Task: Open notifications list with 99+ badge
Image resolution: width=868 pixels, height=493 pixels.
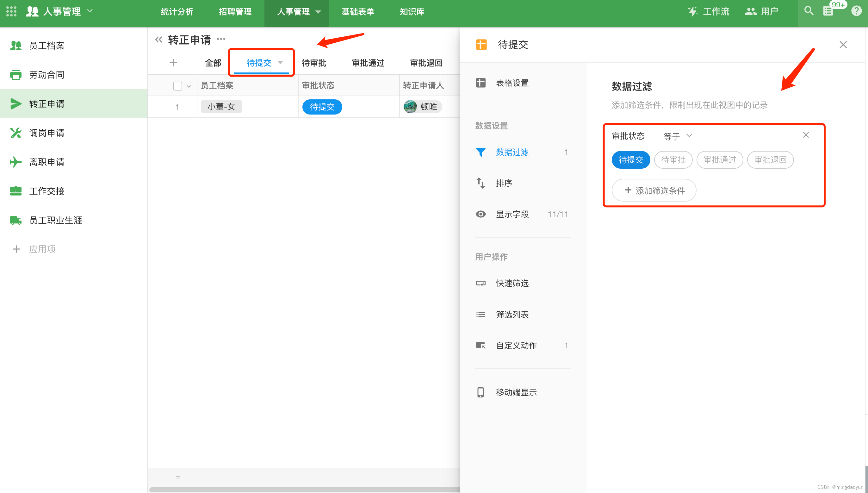Action: point(828,11)
